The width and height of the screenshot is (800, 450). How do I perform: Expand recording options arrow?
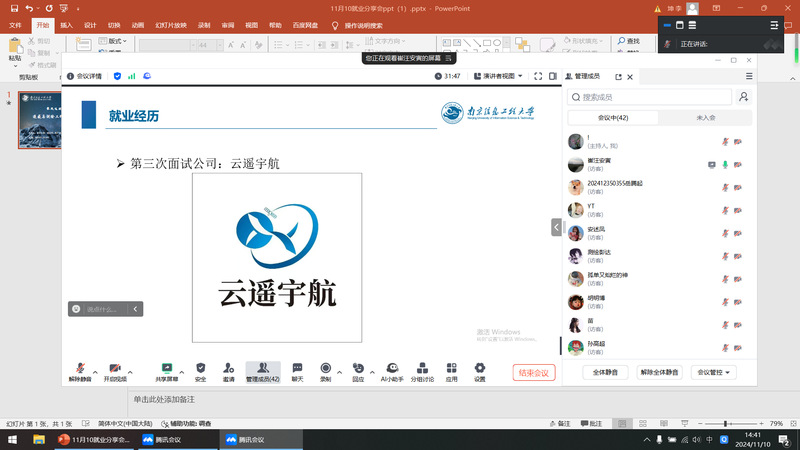pos(339,372)
